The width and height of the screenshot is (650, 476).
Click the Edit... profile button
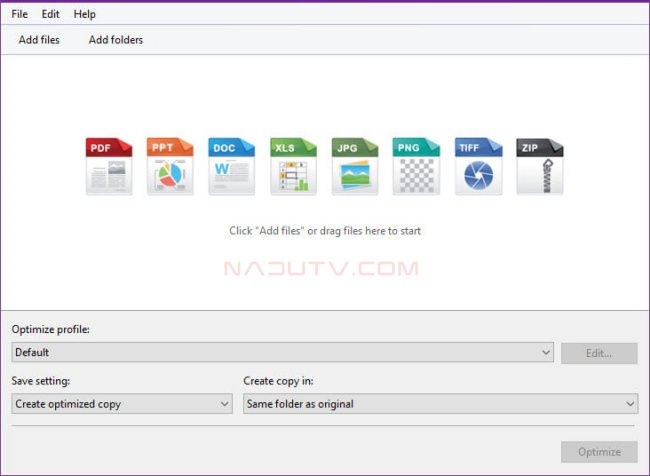click(599, 353)
